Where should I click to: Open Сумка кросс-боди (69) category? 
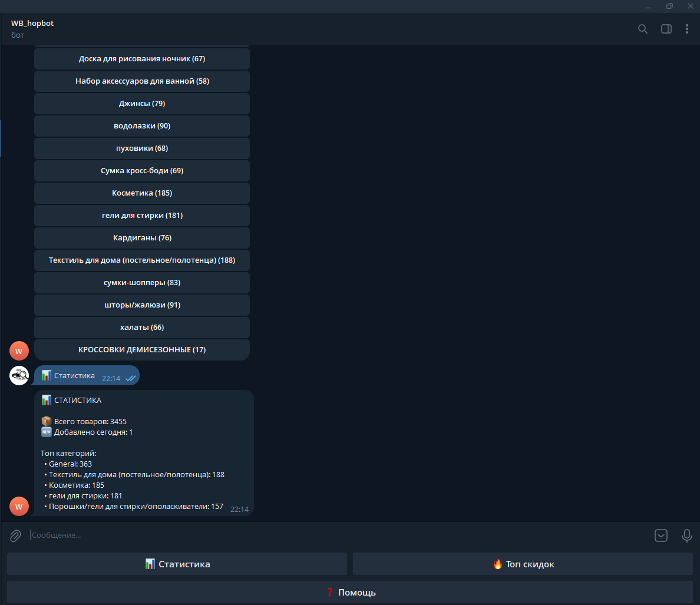(x=142, y=170)
